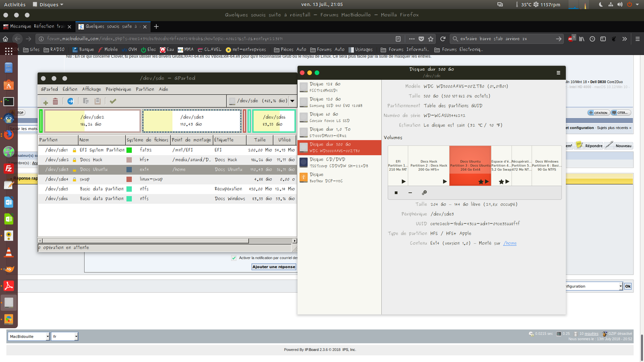Open Périphérique menu in GParted
Image resolution: width=644 pixels, height=362 pixels.
pos(118,89)
